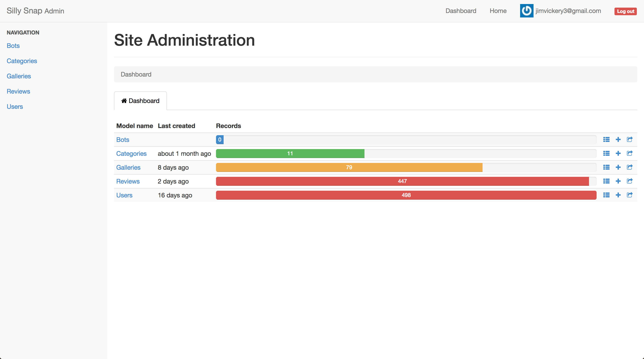Open the list icon for Reviews row

[x=606, y=181]
